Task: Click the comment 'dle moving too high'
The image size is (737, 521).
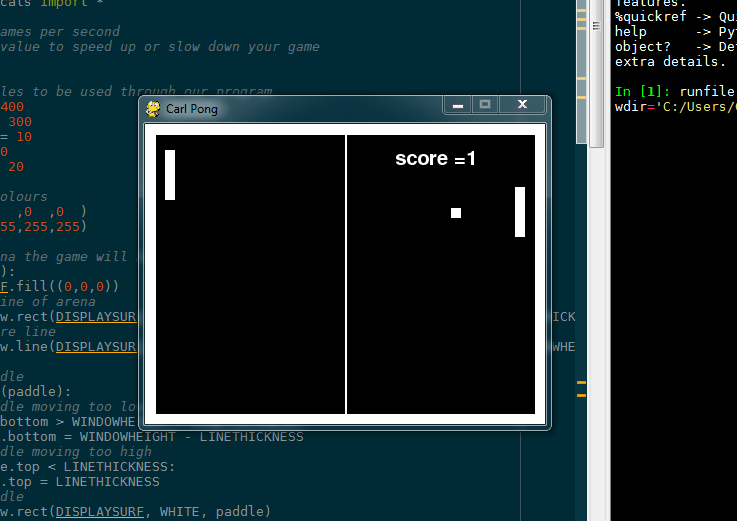Action: tap(76, 452)
